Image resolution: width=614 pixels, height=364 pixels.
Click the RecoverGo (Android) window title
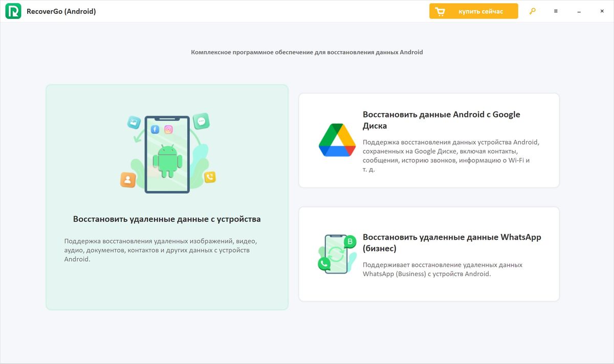[x=61, y=11]
